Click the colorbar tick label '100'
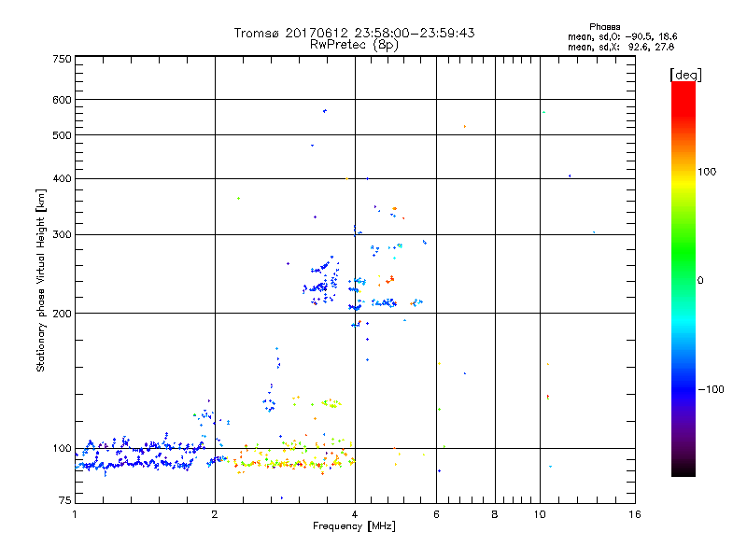 coord(707,172)
